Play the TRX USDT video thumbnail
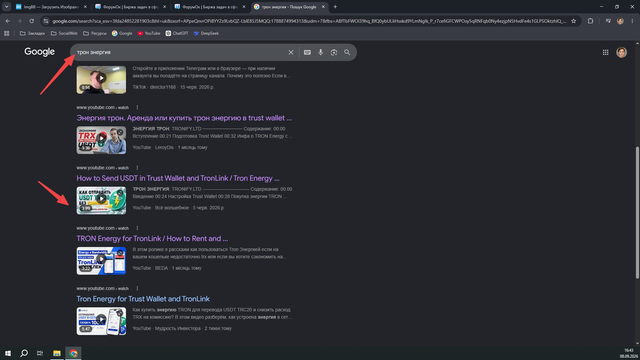Viewport: 640px width, 360px height. (x=101, y=140)
